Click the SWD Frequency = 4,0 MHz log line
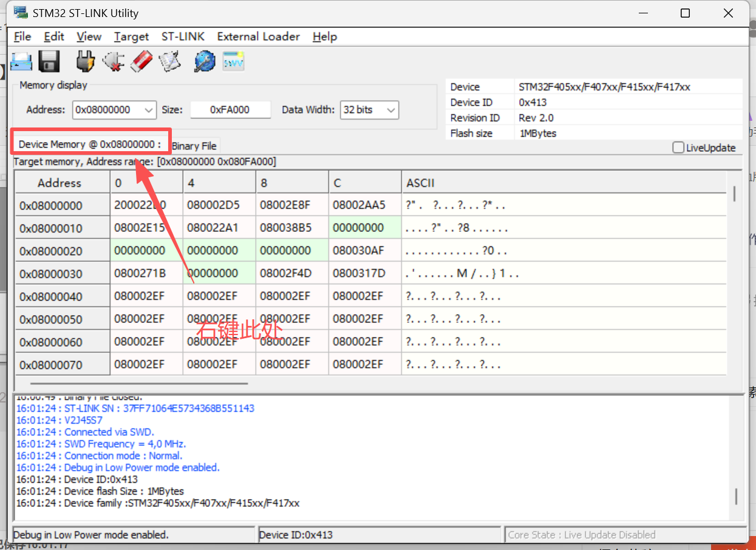The image size is (756, 550). click(101, 444)
